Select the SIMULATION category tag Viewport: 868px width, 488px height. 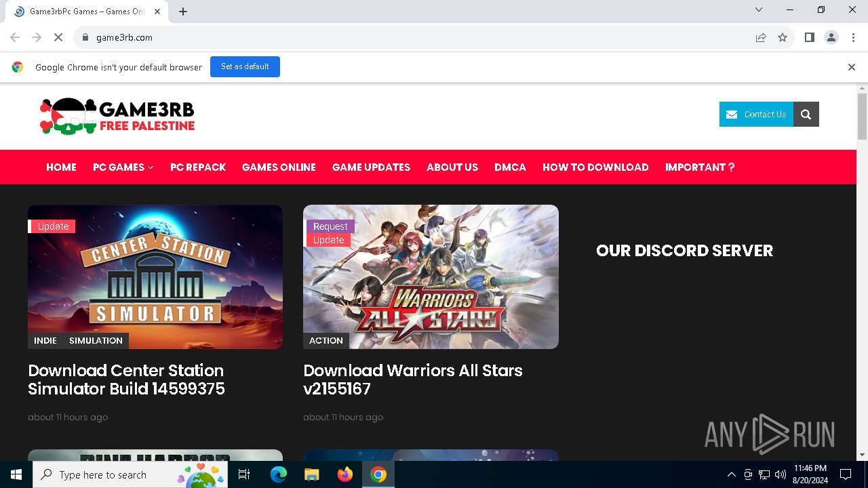tap(96, 340)
